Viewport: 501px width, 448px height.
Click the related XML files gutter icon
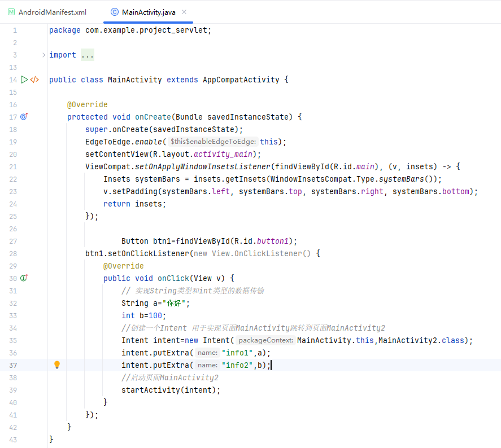(x=34, y=80)
